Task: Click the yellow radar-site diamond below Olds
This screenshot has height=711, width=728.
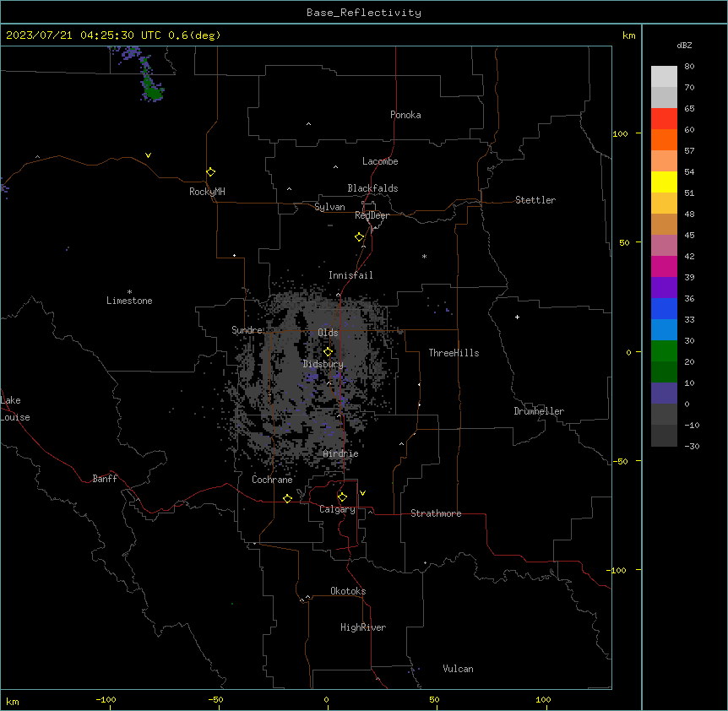Action: point(328,352)
